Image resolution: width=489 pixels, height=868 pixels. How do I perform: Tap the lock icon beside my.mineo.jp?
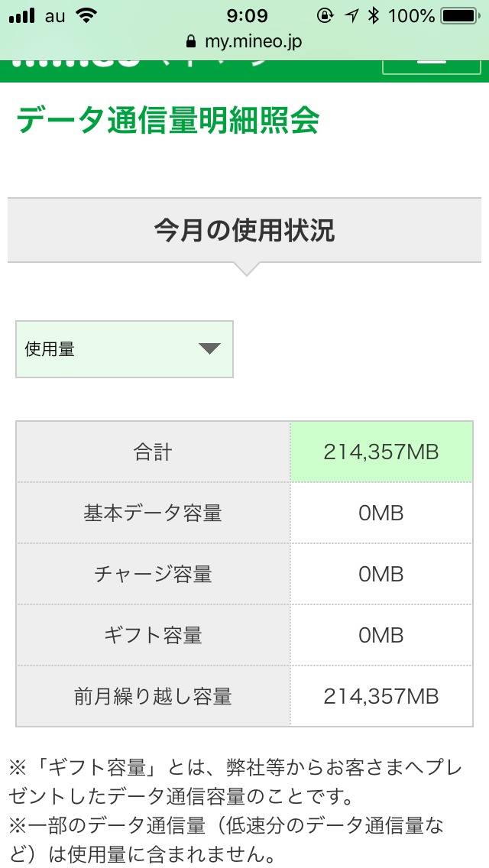[190, 41]
